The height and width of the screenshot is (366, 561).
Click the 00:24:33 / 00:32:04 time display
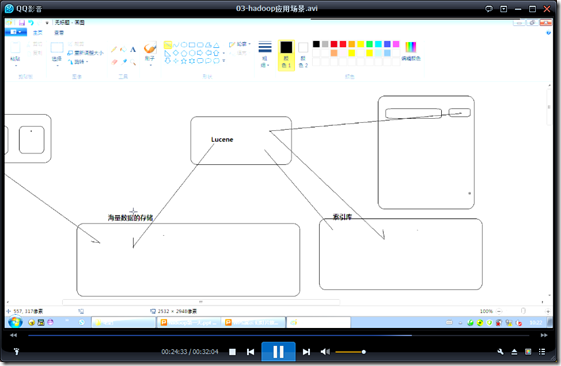pyautogui.click(x=190, y=352)
